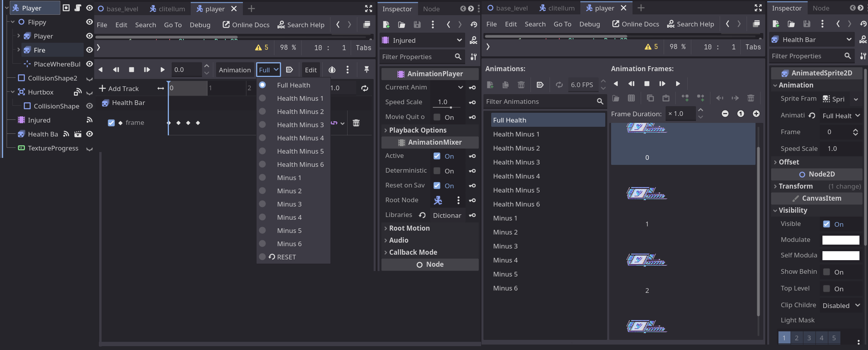
Task: Hide the Fire node using its eye icon
Action: tap(89, 50)
